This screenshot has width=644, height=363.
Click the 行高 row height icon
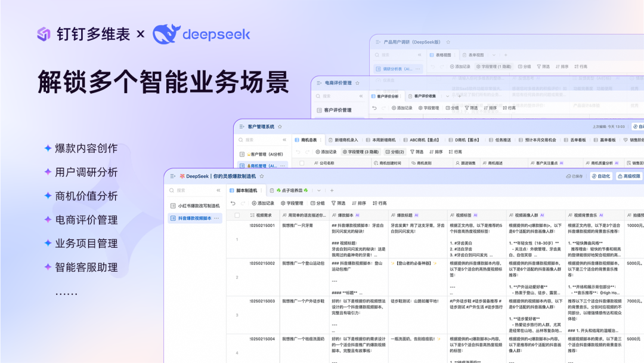[x=374, y=202]
